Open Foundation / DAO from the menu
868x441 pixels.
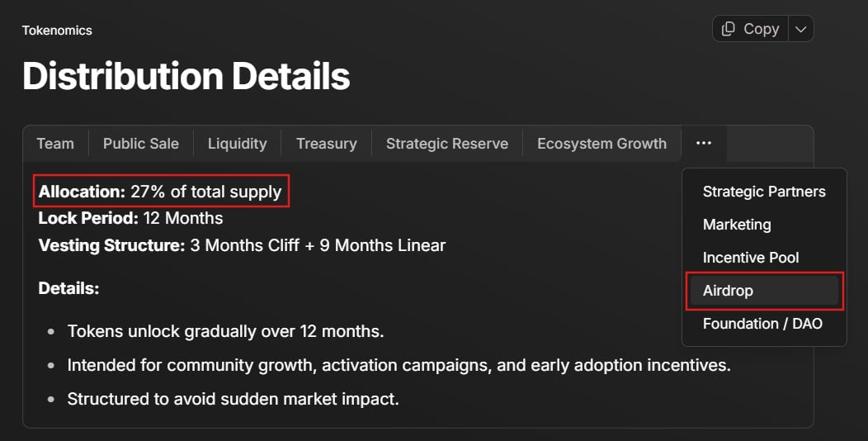[x=764, y=324]
